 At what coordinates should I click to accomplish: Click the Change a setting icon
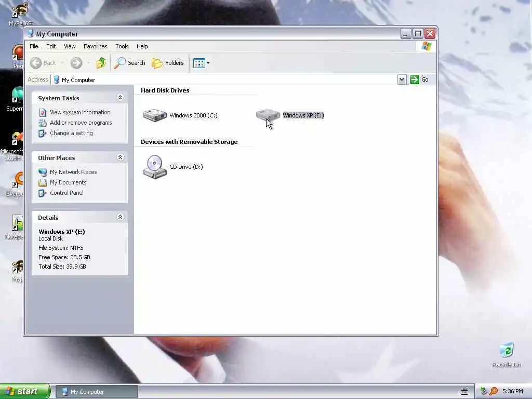tap(43, 134)
